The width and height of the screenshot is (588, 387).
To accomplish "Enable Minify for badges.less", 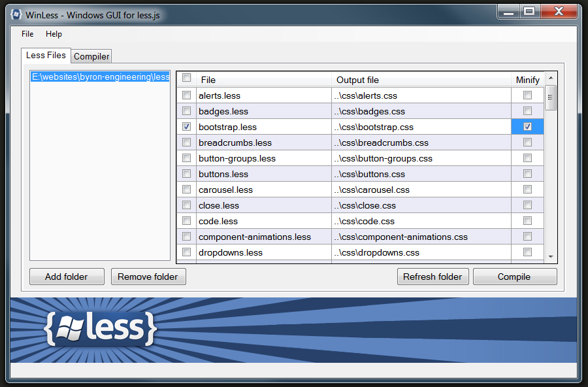I will (528, 110).
